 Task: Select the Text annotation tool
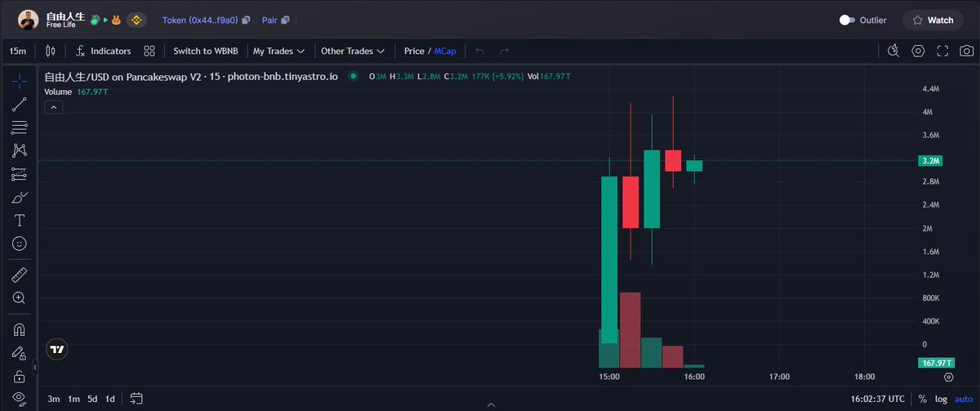pos(20,221)
